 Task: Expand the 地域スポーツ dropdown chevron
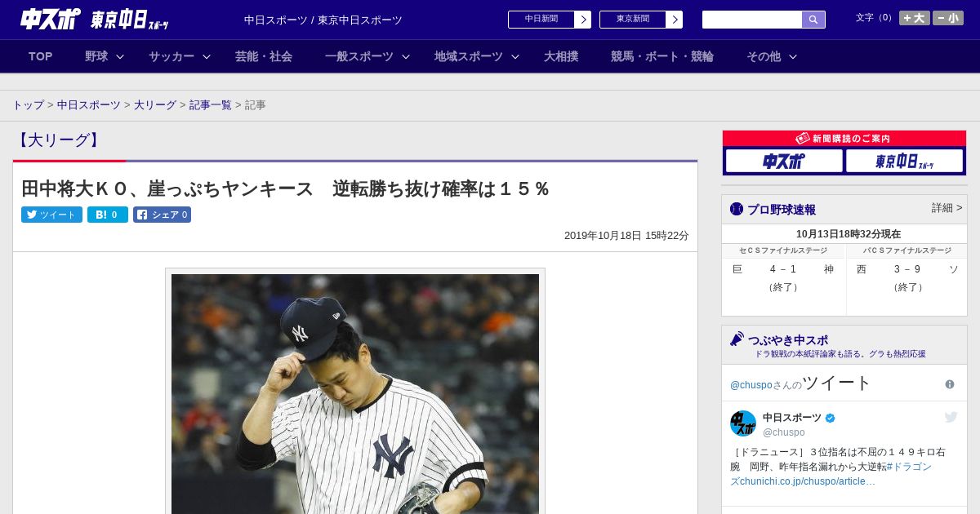click(515, 56)
